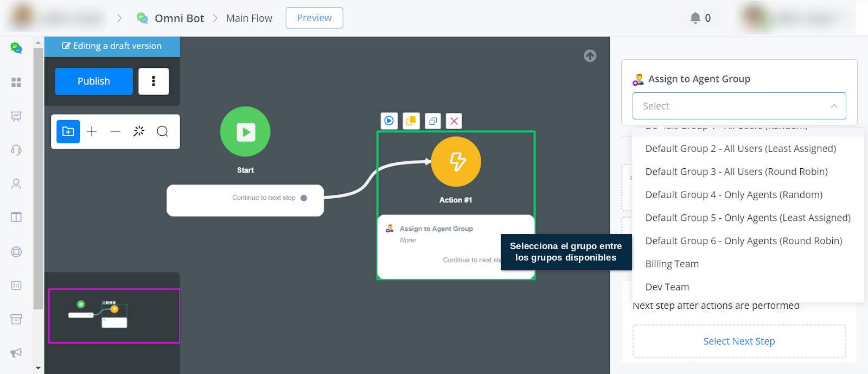Click the breadcrumb chevron before Omni Bot

click(119, 18)
